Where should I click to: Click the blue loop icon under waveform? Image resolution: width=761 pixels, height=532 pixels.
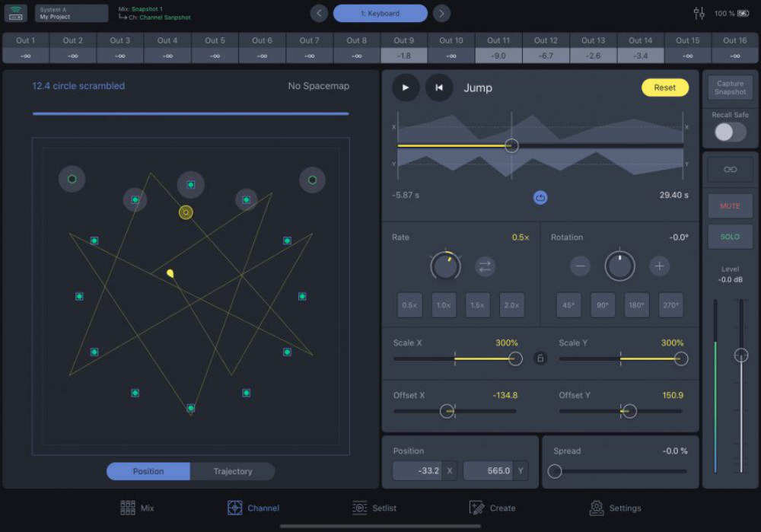click(x=540, y=198)
